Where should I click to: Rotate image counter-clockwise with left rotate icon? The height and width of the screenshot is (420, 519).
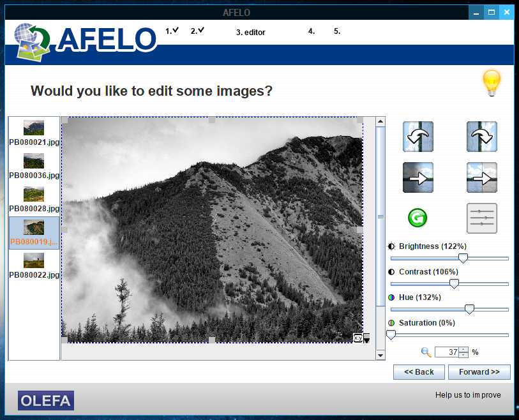(417, 137)
